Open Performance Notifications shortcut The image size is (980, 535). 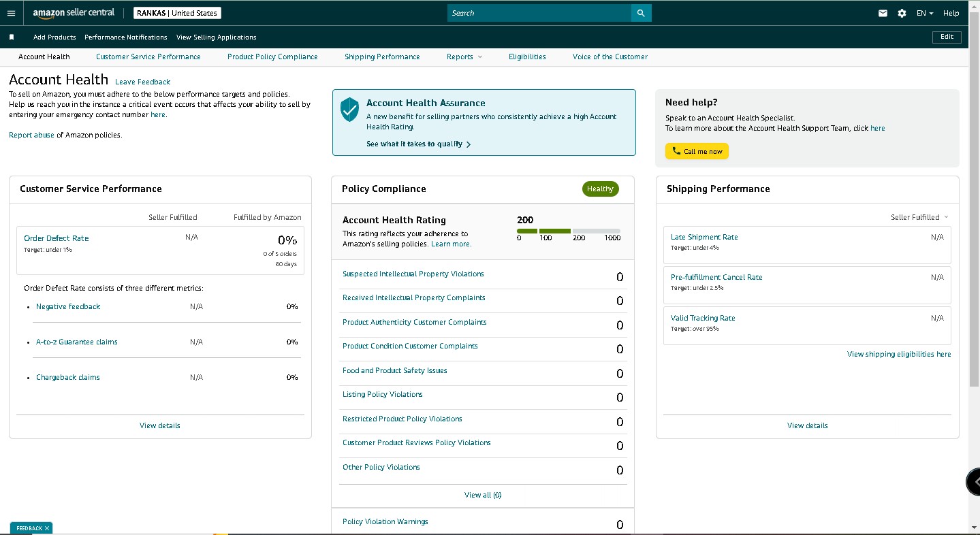[x=126, y=37]
